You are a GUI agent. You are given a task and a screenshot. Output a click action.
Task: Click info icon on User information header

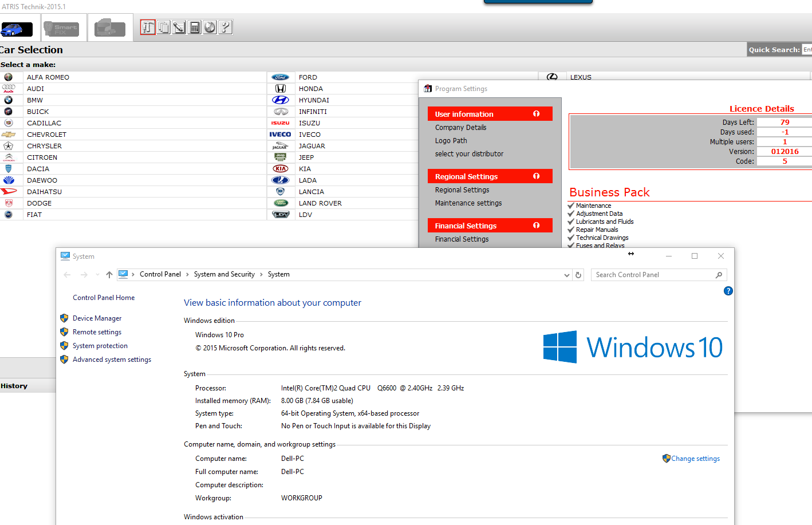537,114
